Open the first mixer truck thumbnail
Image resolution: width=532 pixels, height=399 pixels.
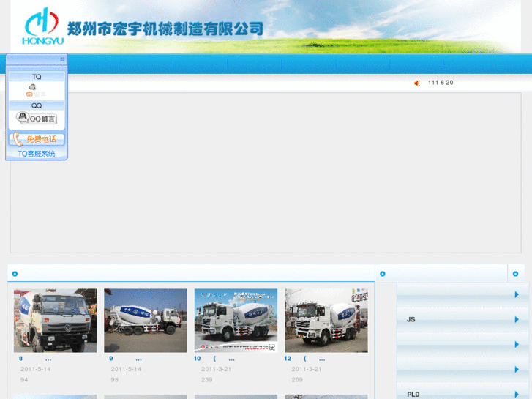click(55, 321)
